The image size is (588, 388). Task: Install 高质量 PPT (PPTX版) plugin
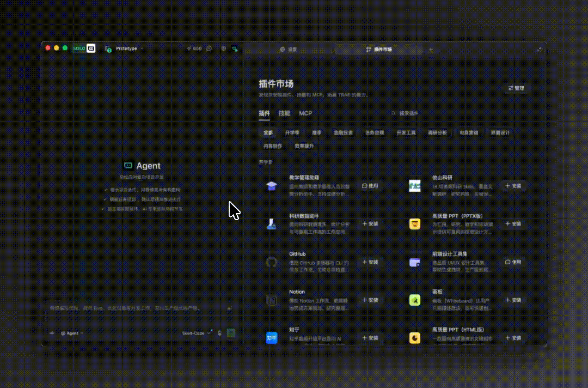click(x=513, y=224)
